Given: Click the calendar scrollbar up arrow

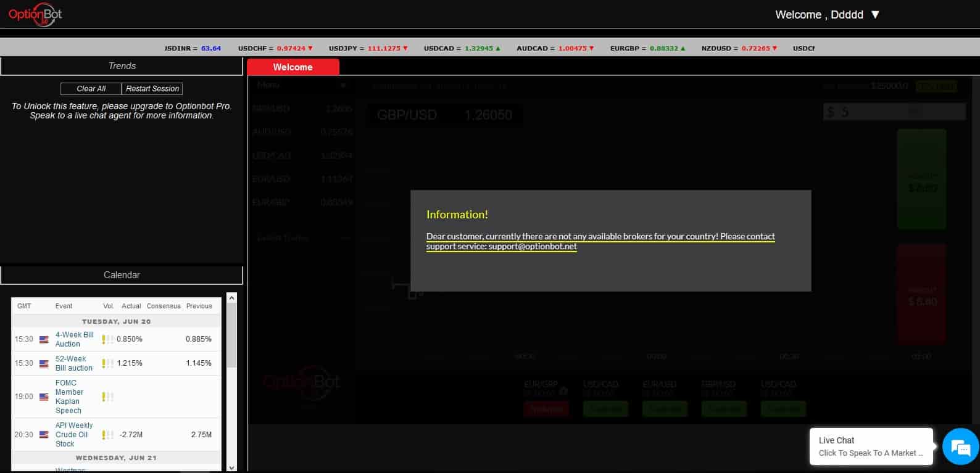Looking at the screenshot, I should coord(232,298).
